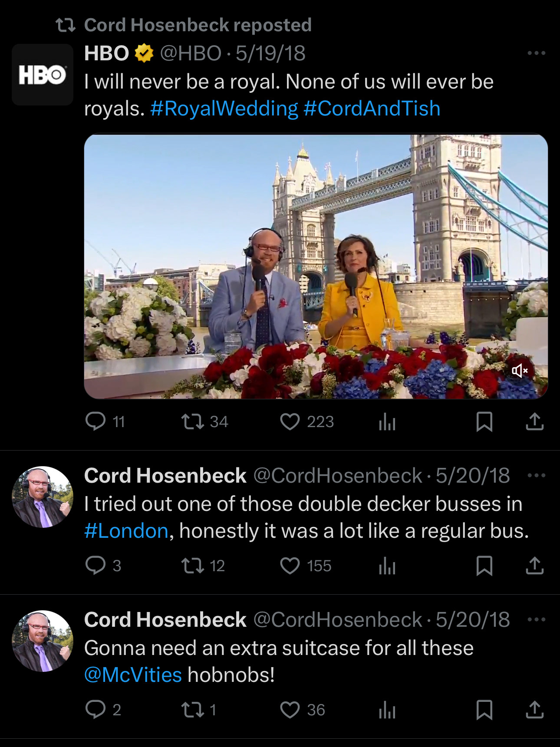
Task: Bookmark the HBO Royal Wedding tweet
Action: click(484, 421)
